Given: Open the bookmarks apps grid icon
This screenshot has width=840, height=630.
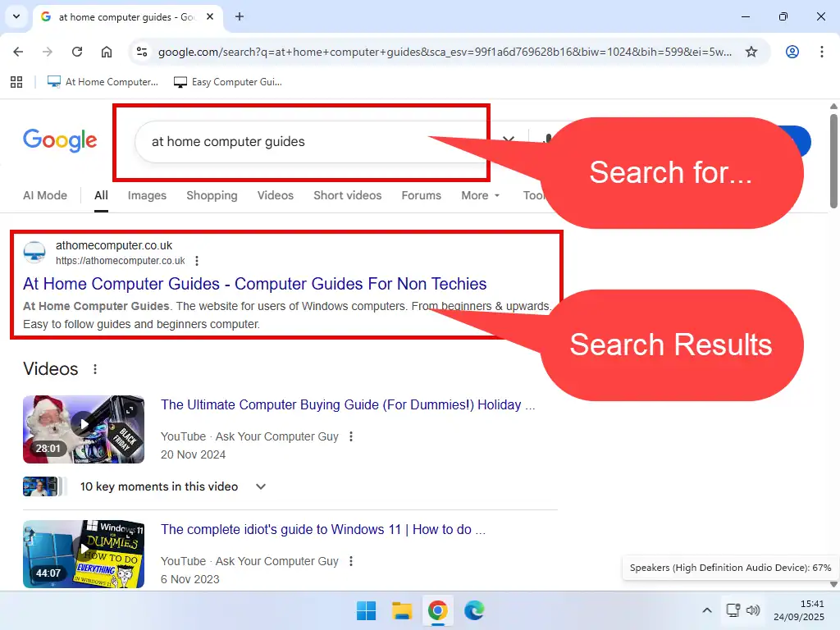Looking at the screenshot, I should (x=16, y=82).
